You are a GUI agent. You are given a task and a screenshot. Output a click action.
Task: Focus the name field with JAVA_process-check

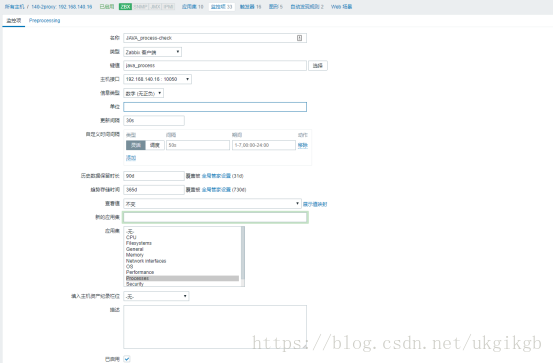(215, 38)
